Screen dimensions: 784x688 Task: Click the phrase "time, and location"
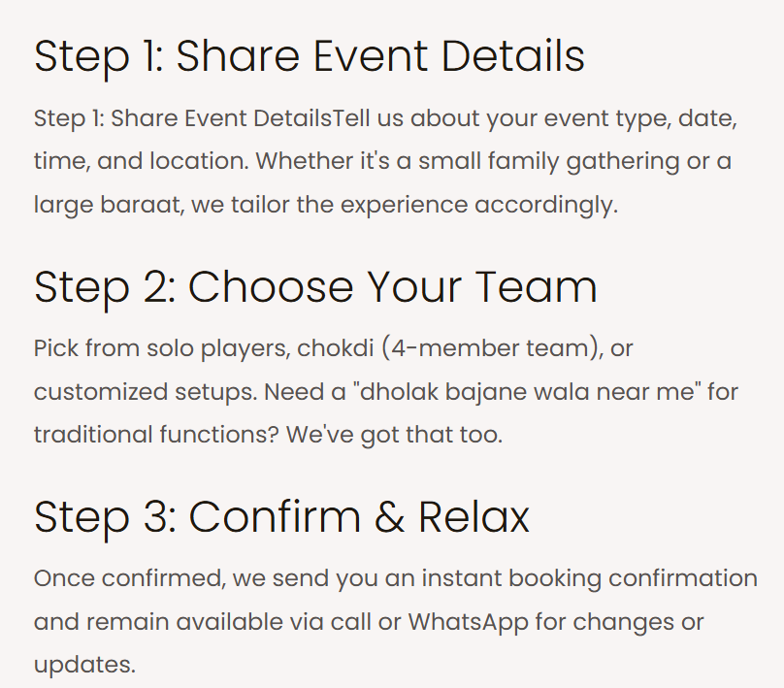coord(141,161)
